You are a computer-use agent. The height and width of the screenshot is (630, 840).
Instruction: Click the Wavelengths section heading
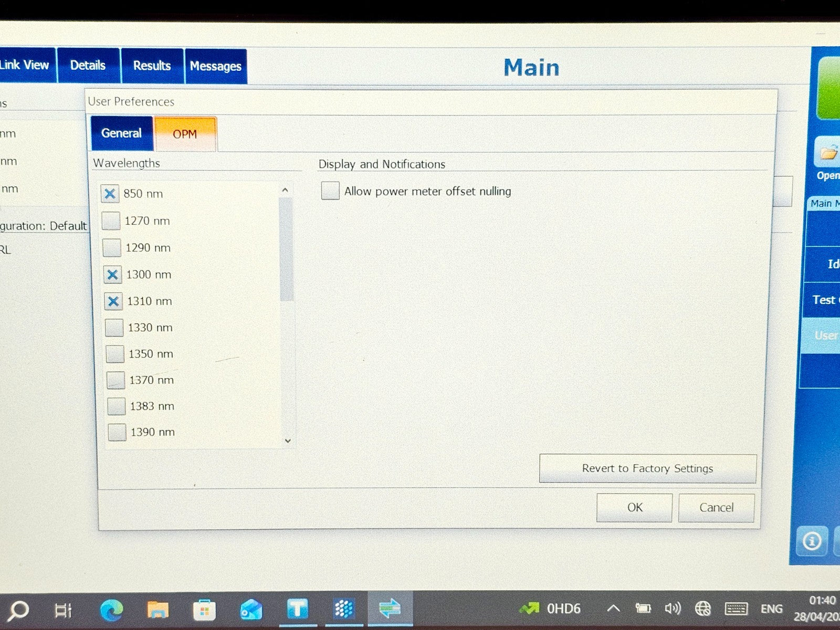(127, 163)
